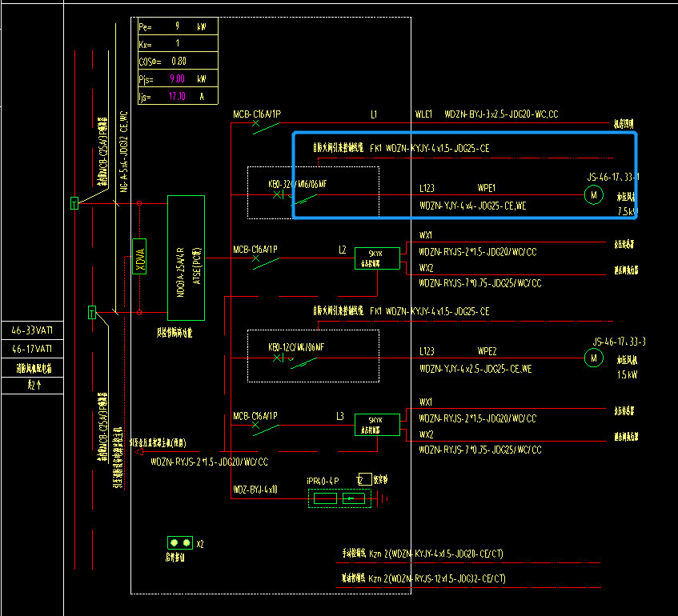Click the WX2 label under circuit L3

coord(427,434)
